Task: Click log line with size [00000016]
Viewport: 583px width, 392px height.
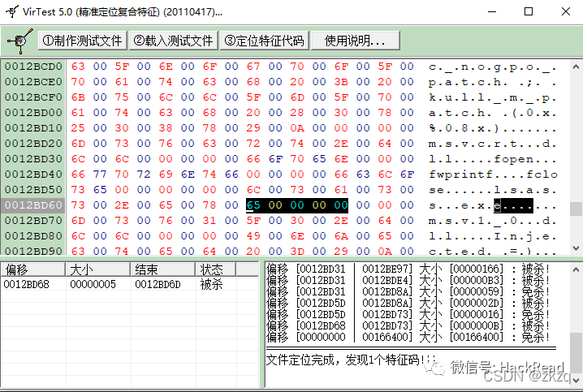Action: coord(408,314)
